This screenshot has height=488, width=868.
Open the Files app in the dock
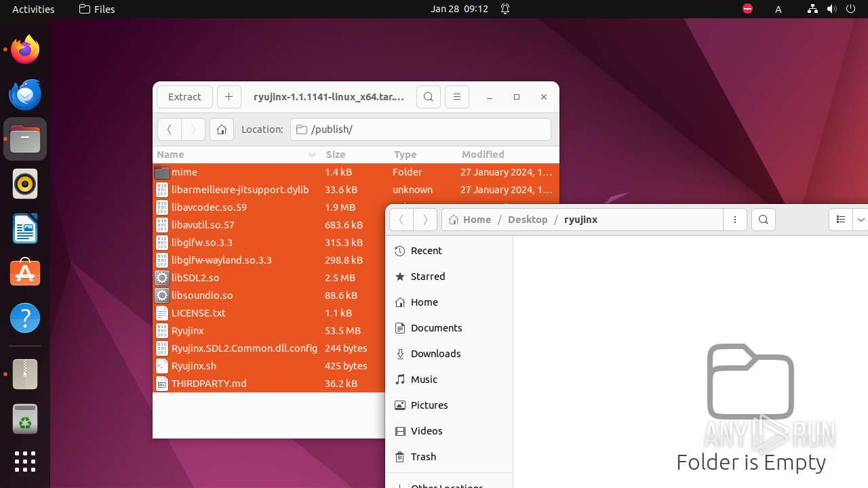25,139
